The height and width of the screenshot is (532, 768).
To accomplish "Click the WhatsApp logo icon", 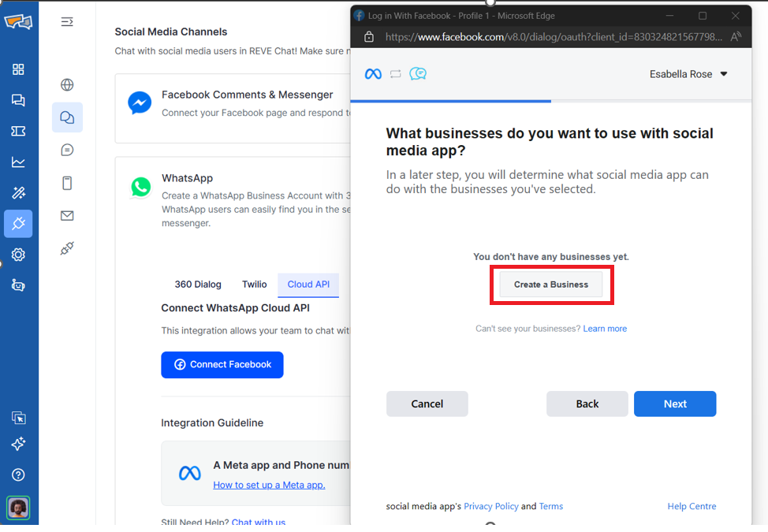I will (140, 187).
